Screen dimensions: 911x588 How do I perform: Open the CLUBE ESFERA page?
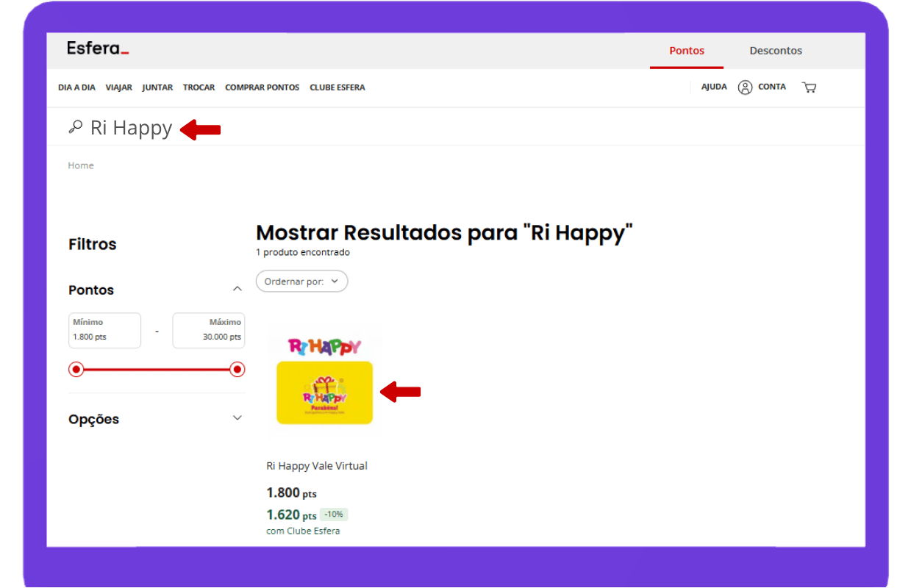[337, 87]
